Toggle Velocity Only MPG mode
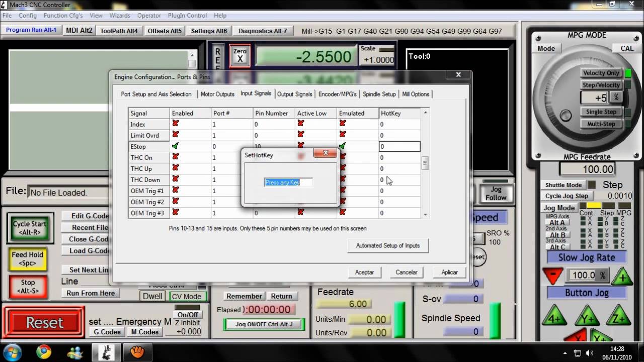Screen dimensions: 644x362 tap(601, 73)
